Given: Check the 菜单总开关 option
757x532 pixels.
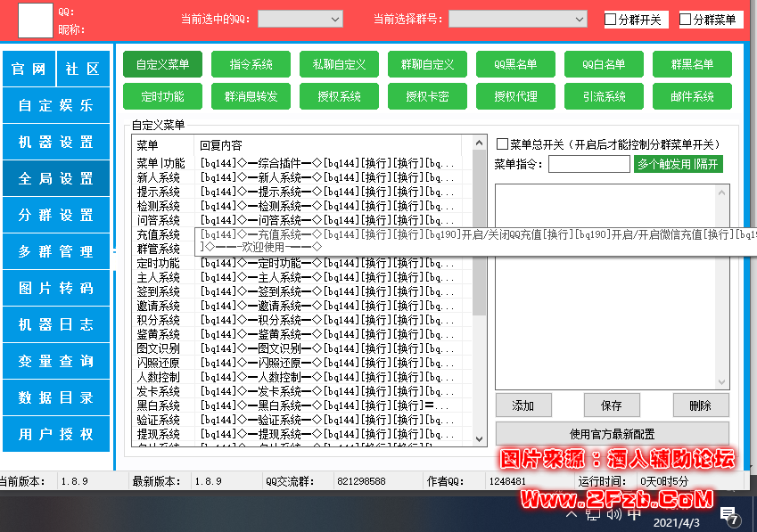Looking at the screenshot, I should [x=503, y=144].
